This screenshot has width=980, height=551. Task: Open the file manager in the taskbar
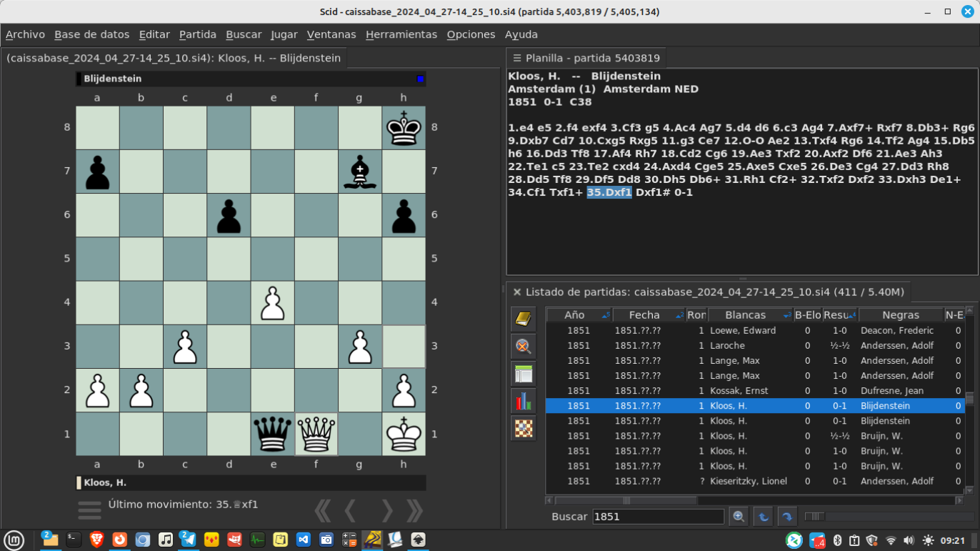click(50, 540)
